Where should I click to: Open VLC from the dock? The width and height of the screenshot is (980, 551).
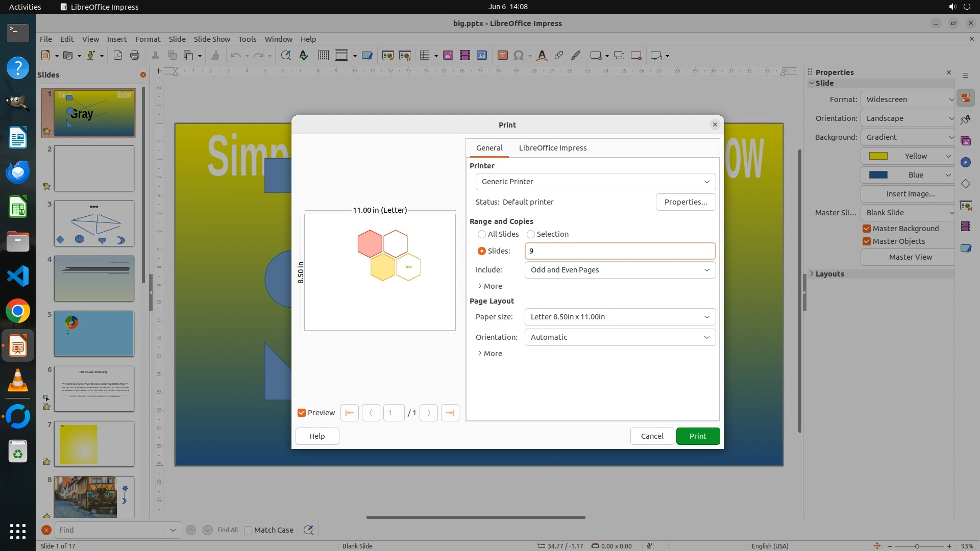click(x=18, y=381)
